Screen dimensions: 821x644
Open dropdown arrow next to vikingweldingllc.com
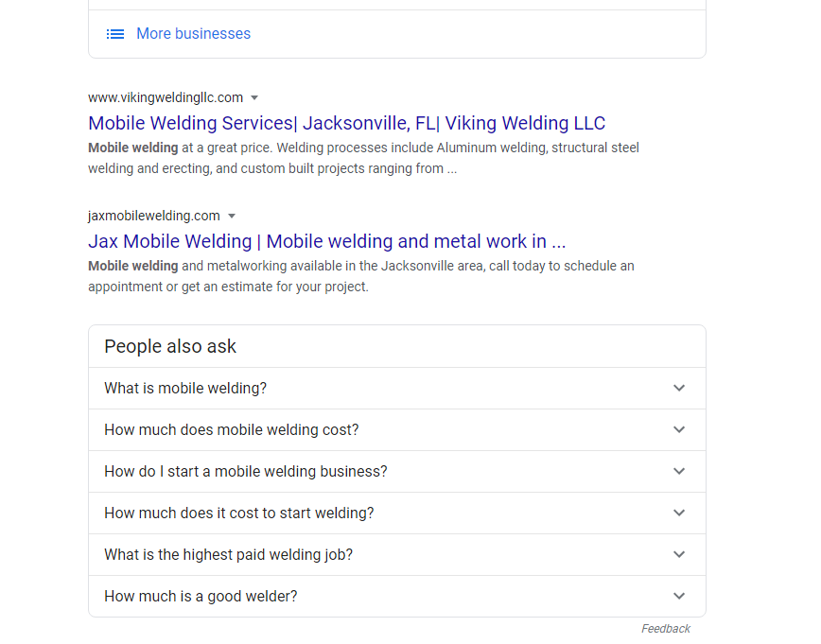254,98
